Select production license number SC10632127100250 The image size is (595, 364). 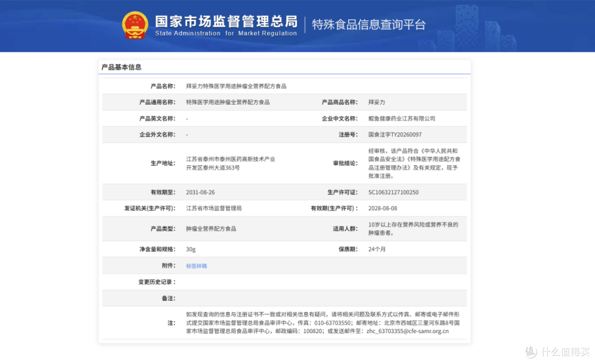tap(393, 192)
